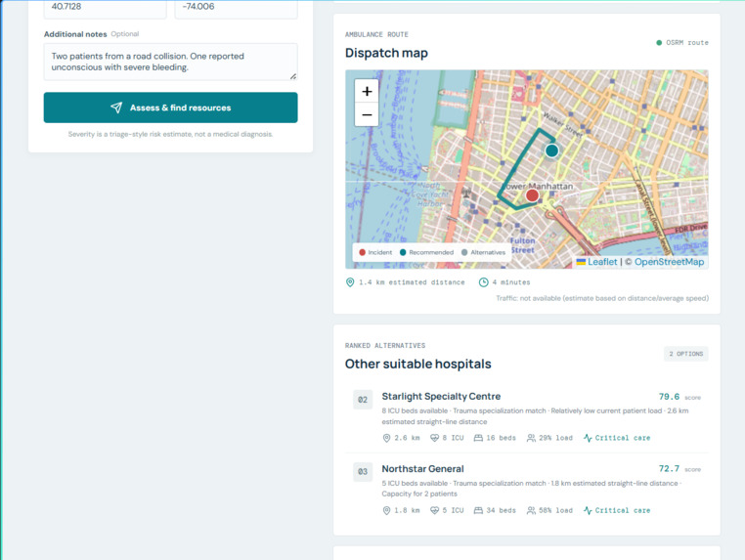Click the Recommended legend teal dot
This screenshot has width=745, height=560.
(x=403, y=252)
